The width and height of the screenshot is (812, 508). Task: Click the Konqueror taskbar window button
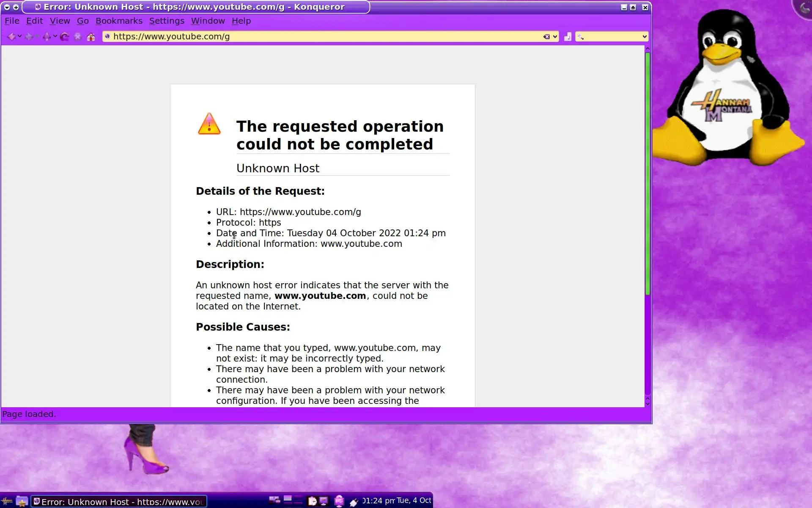pyautogui.click(x=119, y=502)
